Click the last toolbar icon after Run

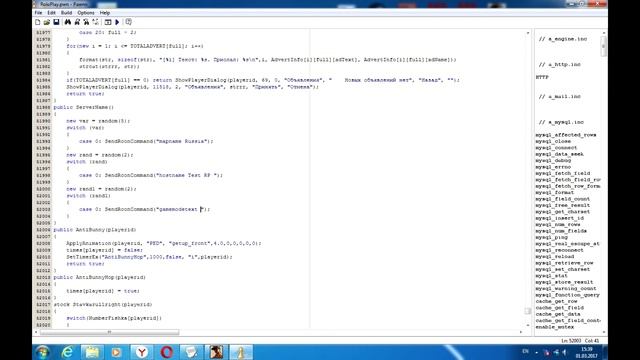point(129,22)
